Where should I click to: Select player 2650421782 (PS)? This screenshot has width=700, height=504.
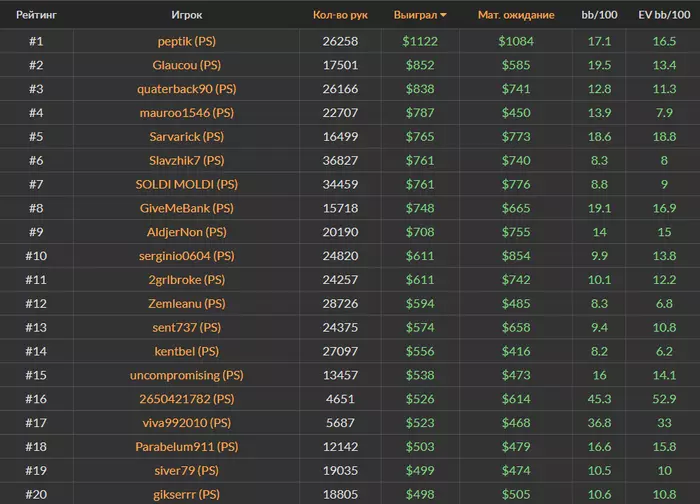(187, 399)
